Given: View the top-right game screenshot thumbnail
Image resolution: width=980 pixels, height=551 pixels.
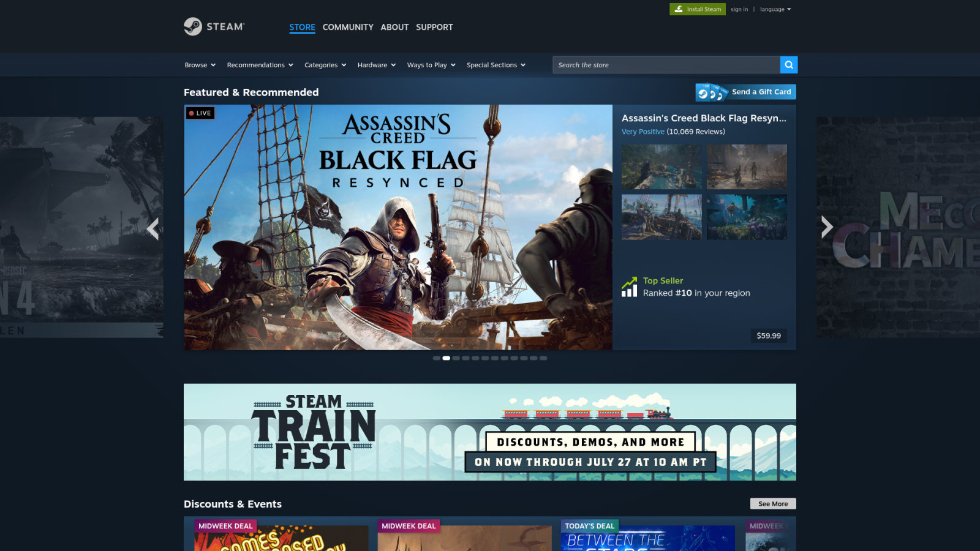Looking at the screenshot, I should click(747, 167).
